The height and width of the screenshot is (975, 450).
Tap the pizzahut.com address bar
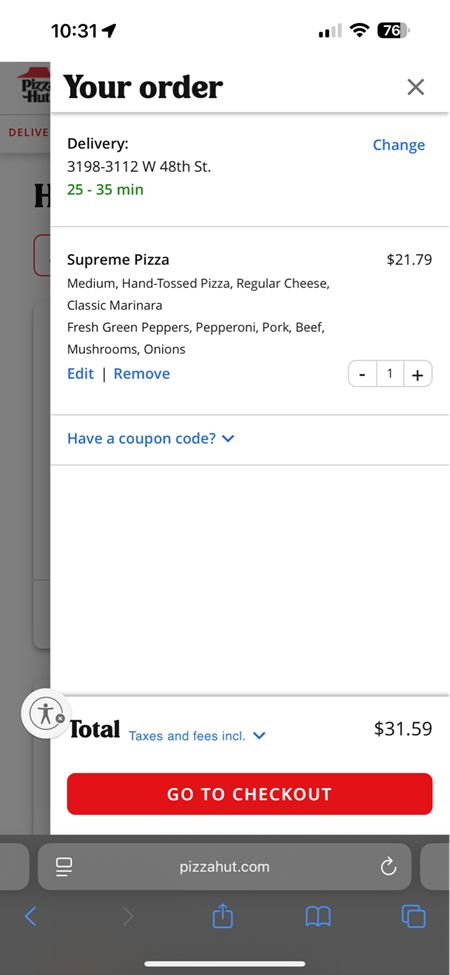[224, 866]
